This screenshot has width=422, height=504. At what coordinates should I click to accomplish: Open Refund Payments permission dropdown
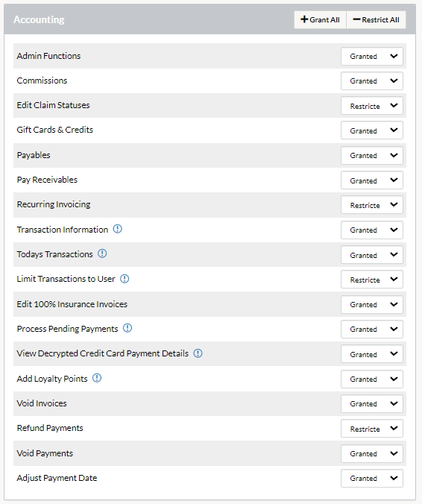372,429
